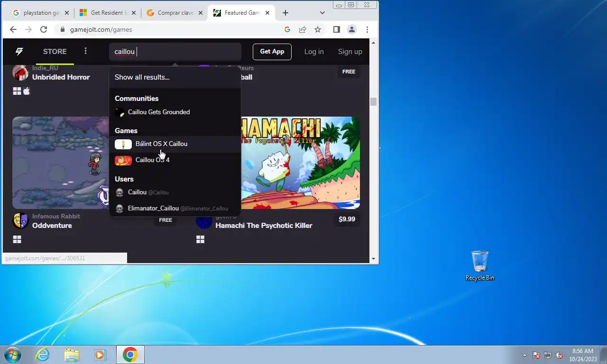
Task: Select Show all results in search dropdown
Action: (x=175, y=77)
